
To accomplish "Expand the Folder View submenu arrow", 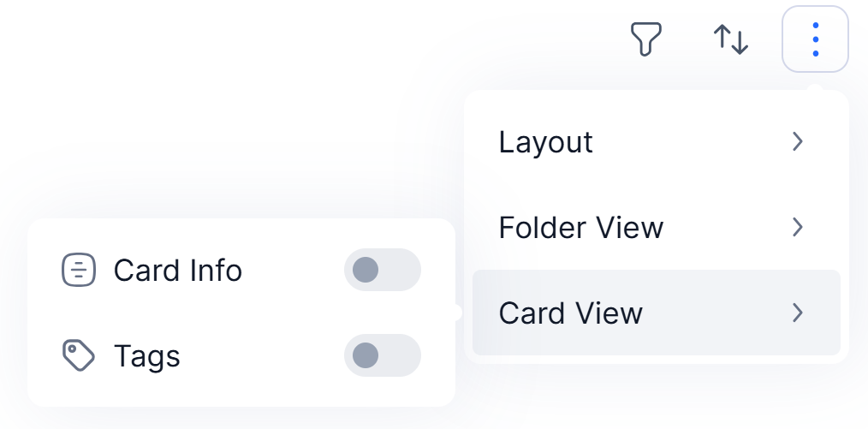I will (x=798, y=227).
